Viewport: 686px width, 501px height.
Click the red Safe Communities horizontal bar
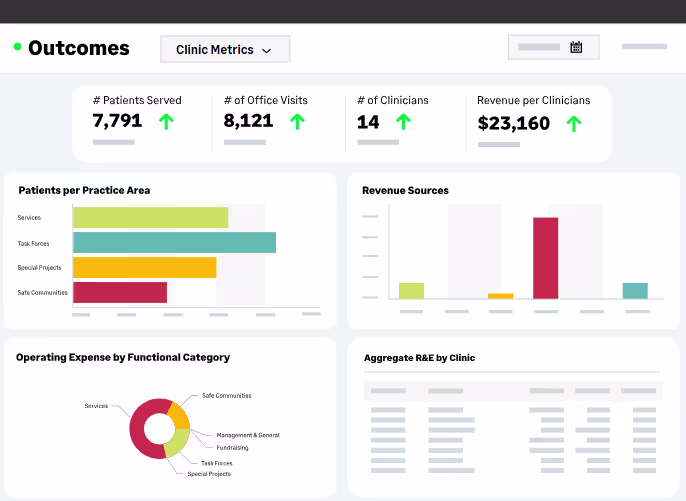[120, 292]
